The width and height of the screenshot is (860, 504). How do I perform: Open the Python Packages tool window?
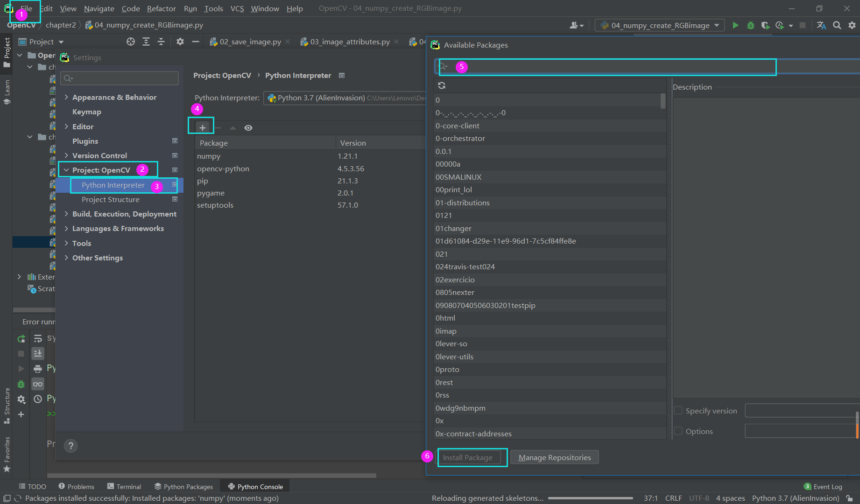pyautogui.click(x=183, y=486)
